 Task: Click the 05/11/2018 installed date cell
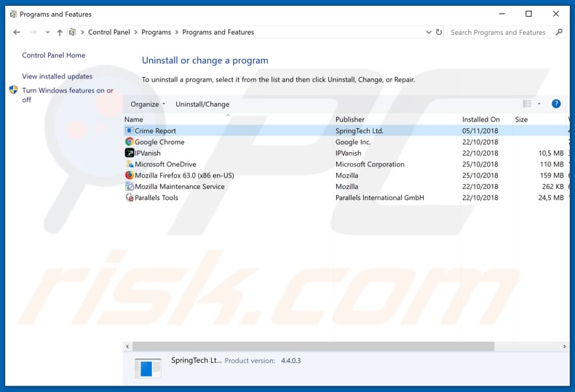click(480, 131)
